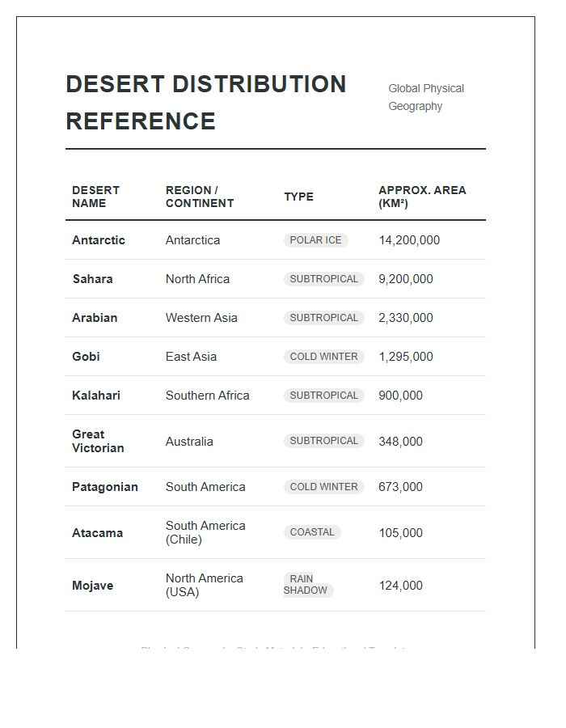Click the Coastal type badge
This screenshot has height=728, width=566.
(312, 532)
